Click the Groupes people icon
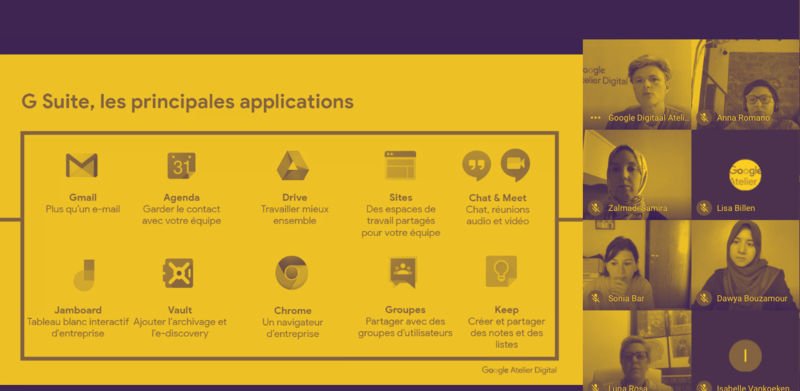This screenshot has width=800, height=391. pyautogui.click(x=403, y=272)
